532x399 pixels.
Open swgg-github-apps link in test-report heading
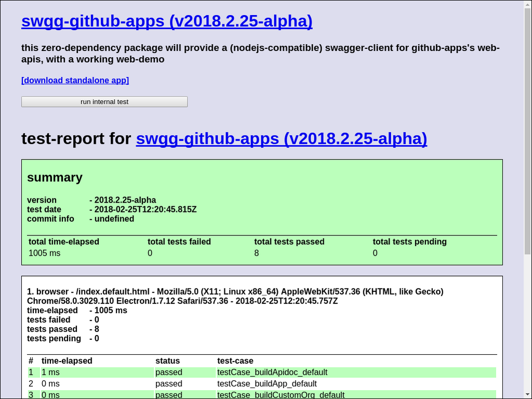281,138
